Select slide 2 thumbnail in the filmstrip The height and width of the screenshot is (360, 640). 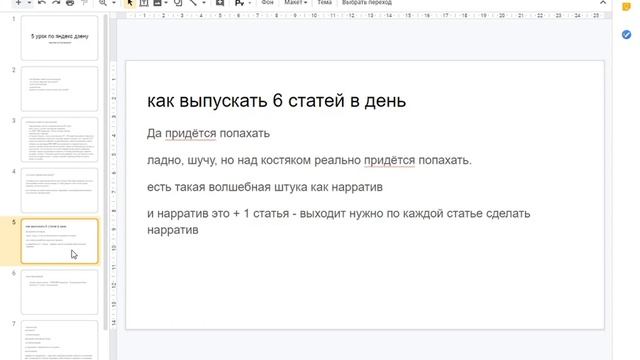[x=60, y=89]
